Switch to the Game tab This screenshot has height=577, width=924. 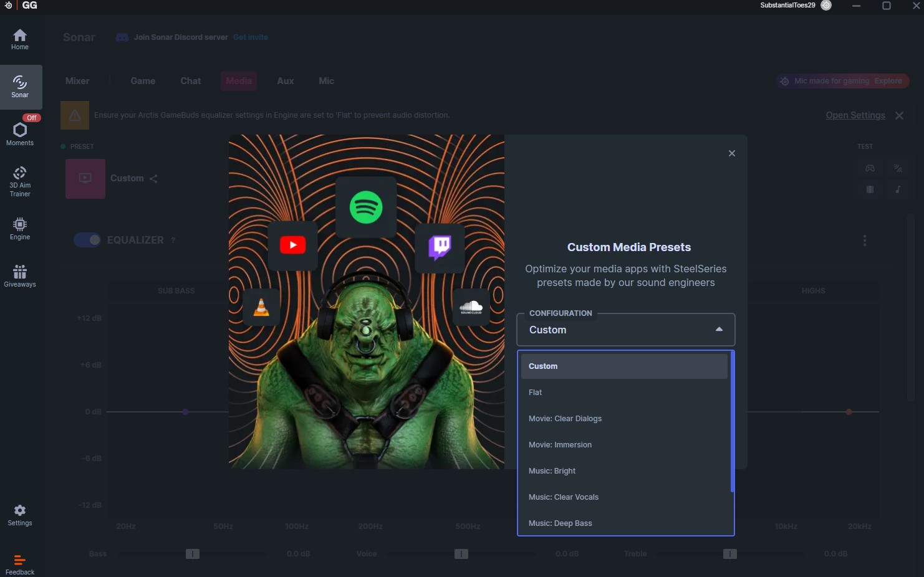(143, 81)
